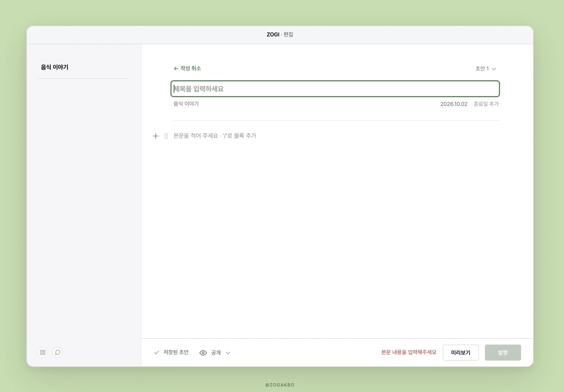Open the chat bubble icon in sidebar

(57, 352)
